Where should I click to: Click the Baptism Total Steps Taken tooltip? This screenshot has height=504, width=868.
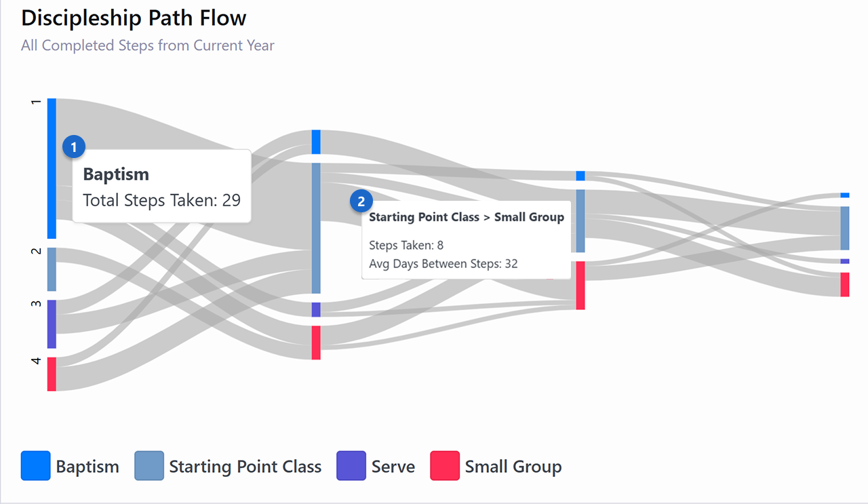(x=161, y=187)
